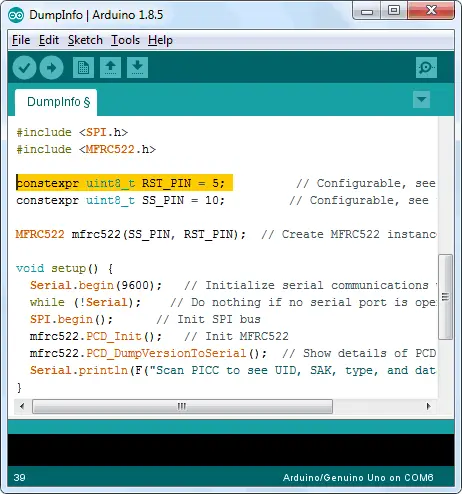462x494 pixels.
Task: Open a sketch using Open icon
Action: point(110,68)
